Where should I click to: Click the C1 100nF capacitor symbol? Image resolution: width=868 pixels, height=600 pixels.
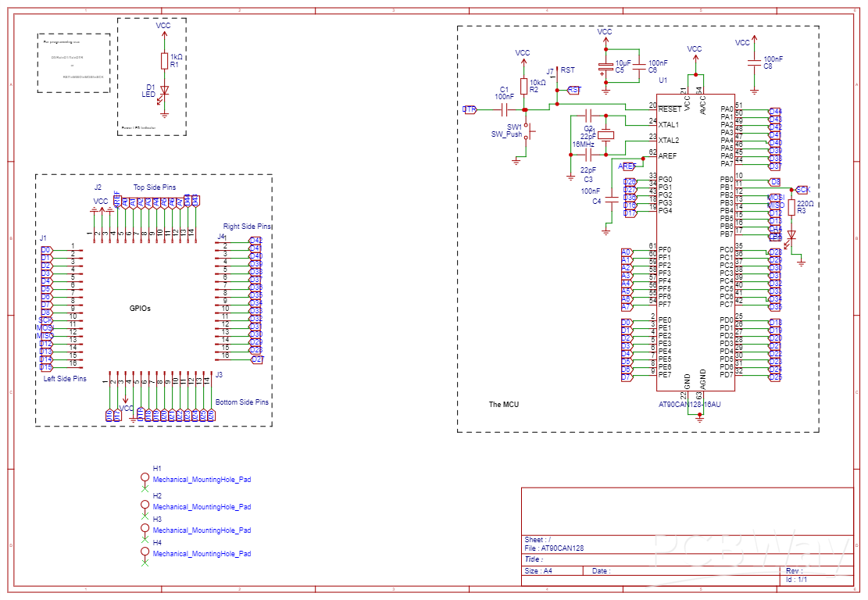tap(504, 109)
